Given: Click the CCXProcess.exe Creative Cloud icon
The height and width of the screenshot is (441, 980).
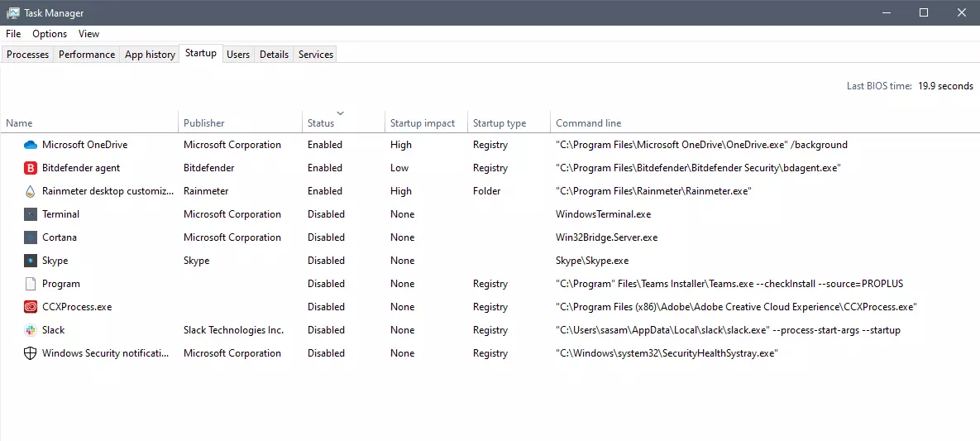Looking at the screenshot, I should pyautogui.click(x=31, y=307).
